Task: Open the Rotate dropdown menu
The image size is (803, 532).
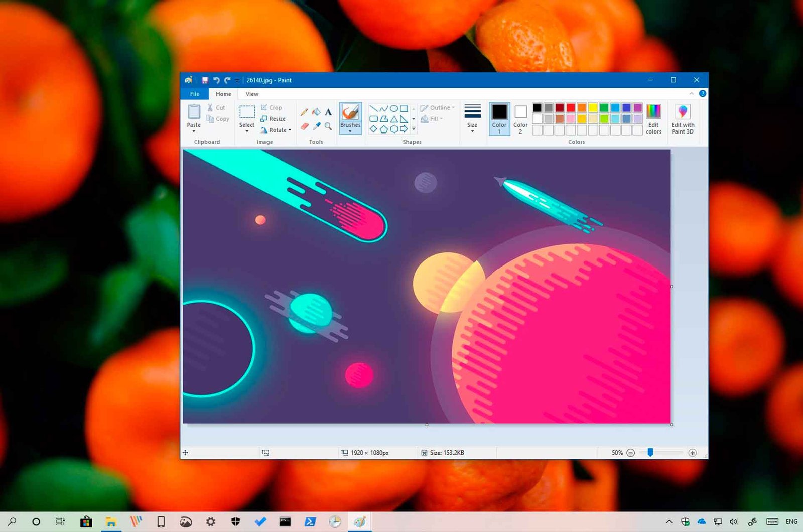Action: click(277, 130)
